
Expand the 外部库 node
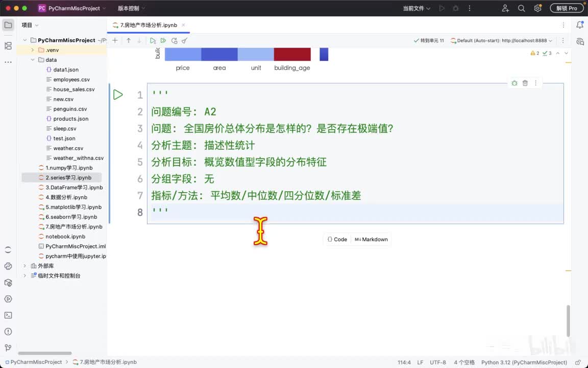click(x=24, y=266)
